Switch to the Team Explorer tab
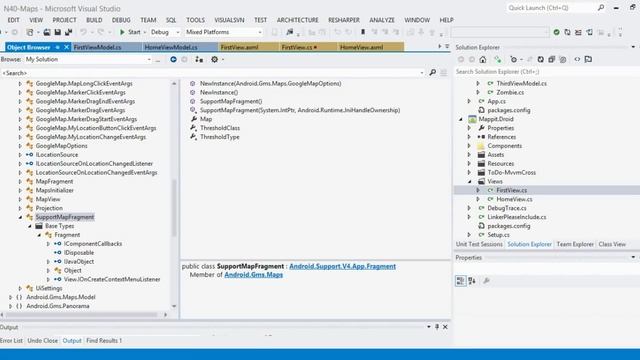 (x=575, y=244)
